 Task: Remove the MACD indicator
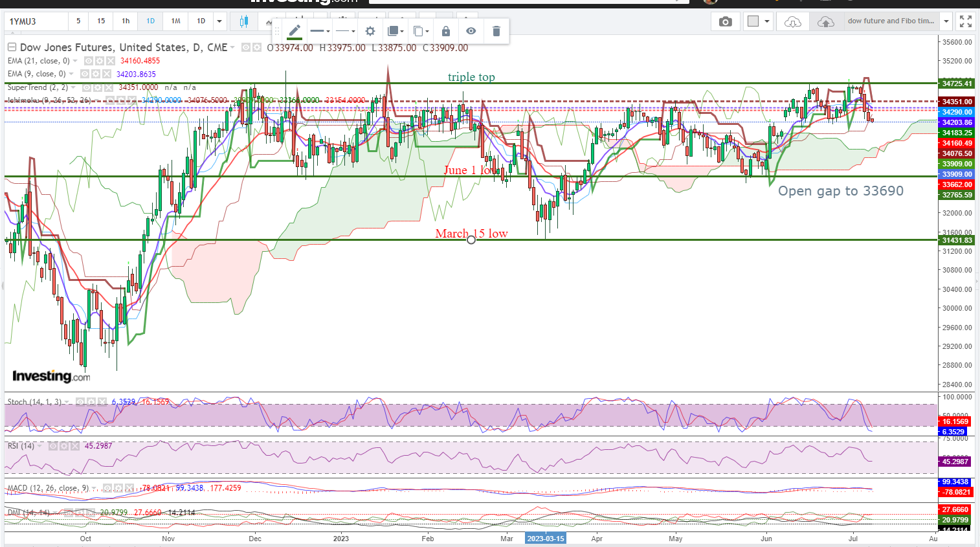coord(129,488)
